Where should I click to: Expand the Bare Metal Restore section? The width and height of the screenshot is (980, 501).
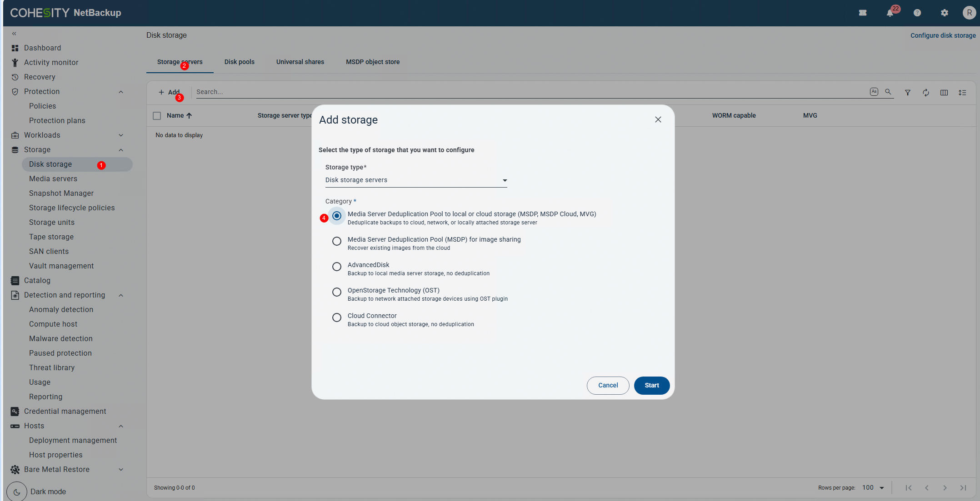pos(121,470)
